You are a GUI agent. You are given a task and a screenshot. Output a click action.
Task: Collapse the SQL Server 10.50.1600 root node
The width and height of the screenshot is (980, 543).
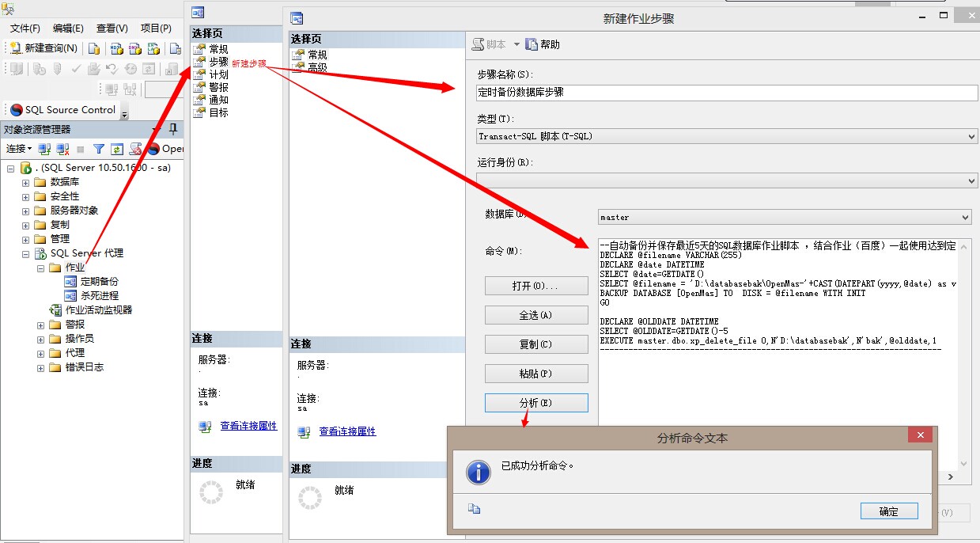coord(11,168)
